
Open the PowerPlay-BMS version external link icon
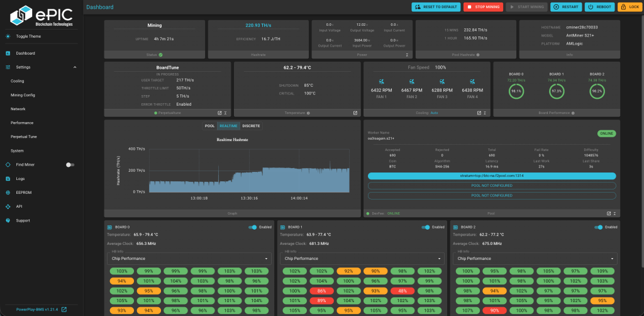(x=64, y=310)
